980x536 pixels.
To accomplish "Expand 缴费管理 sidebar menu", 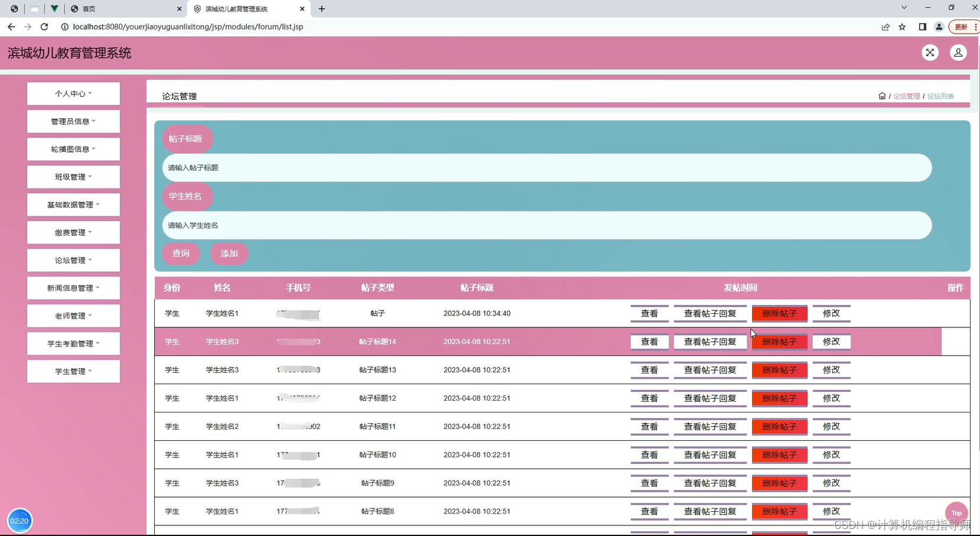I will click(x=73, y=232).
